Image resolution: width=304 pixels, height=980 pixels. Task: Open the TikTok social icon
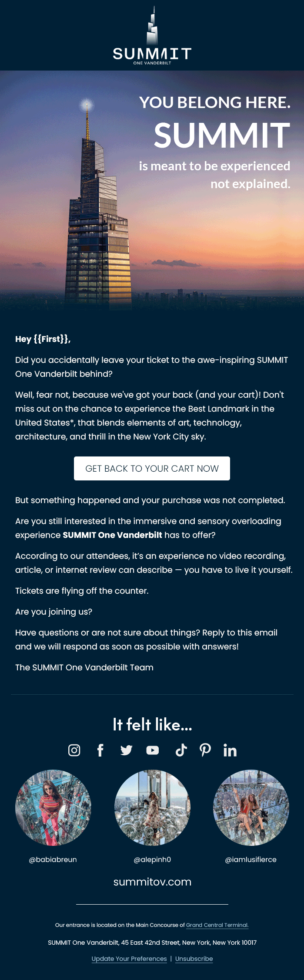(x=181, y=750)
